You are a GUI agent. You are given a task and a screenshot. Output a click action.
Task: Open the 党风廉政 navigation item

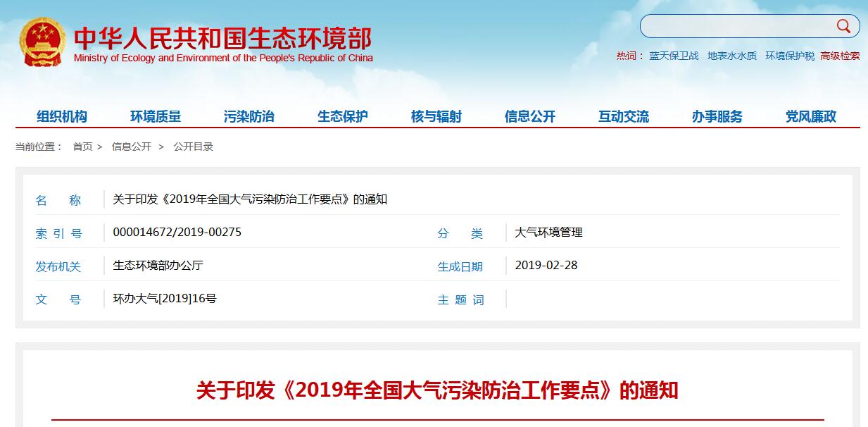[x=811, y=116]
